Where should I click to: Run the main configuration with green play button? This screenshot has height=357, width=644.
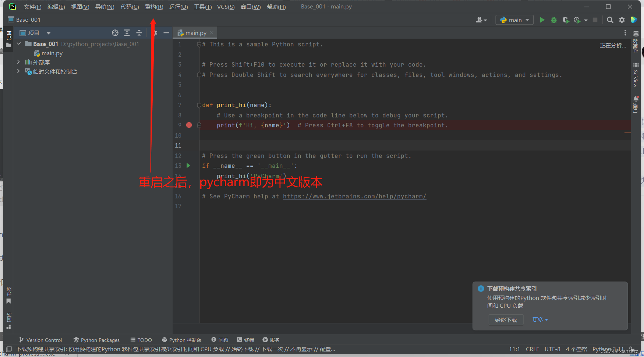pos(542,20)
